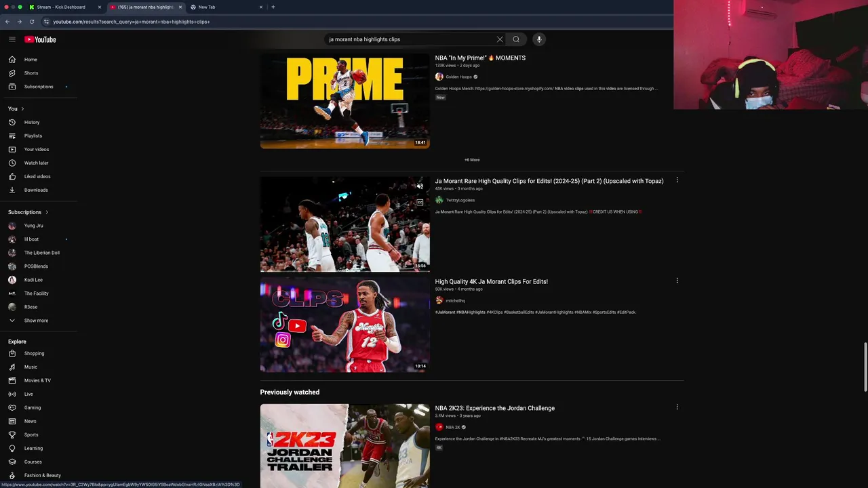Open options menu for High Quality 4K clips

tap(677, 281)
